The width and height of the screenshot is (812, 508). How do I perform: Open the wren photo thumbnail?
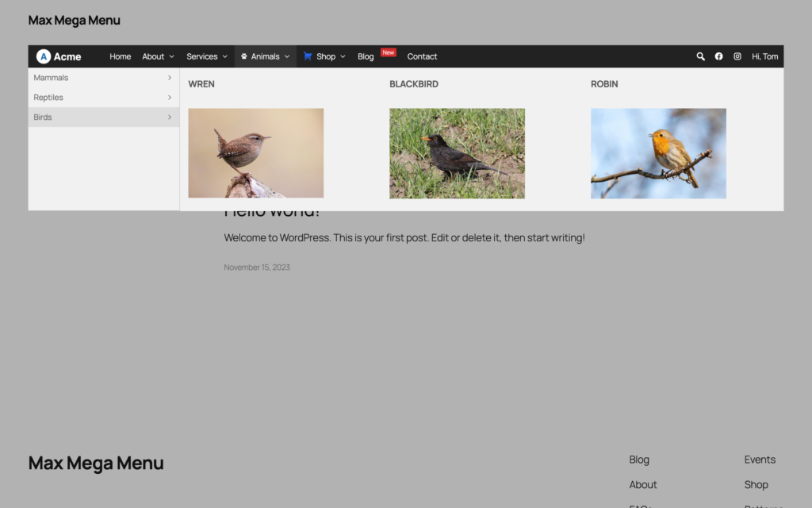[256, 153]
